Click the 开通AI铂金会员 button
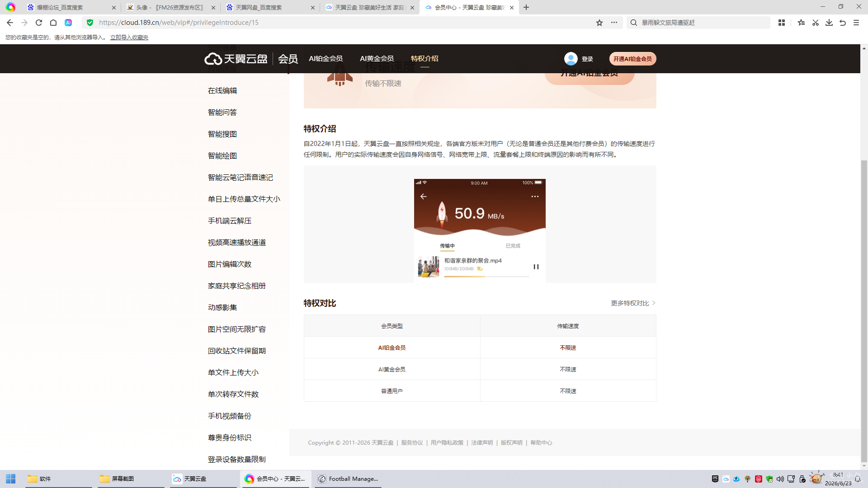 tap(632, 59)
